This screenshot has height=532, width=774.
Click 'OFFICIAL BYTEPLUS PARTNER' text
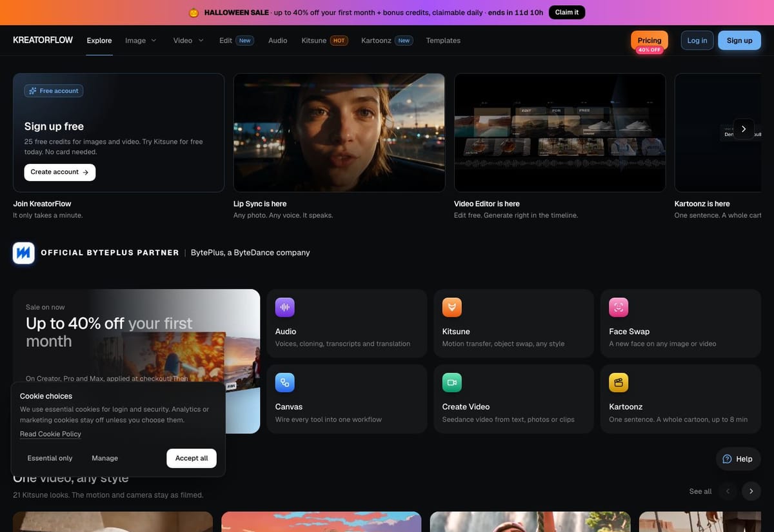(x=110, y=253)
